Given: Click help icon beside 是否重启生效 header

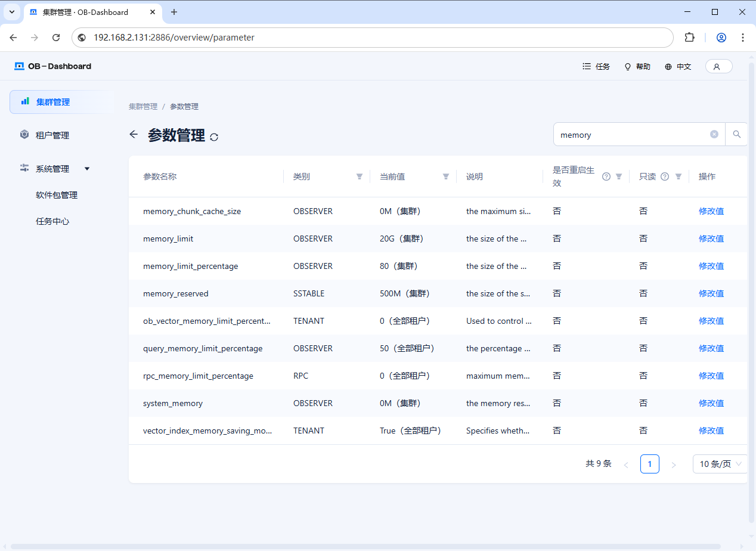Looking at the screenshot, I should [606, 177].
